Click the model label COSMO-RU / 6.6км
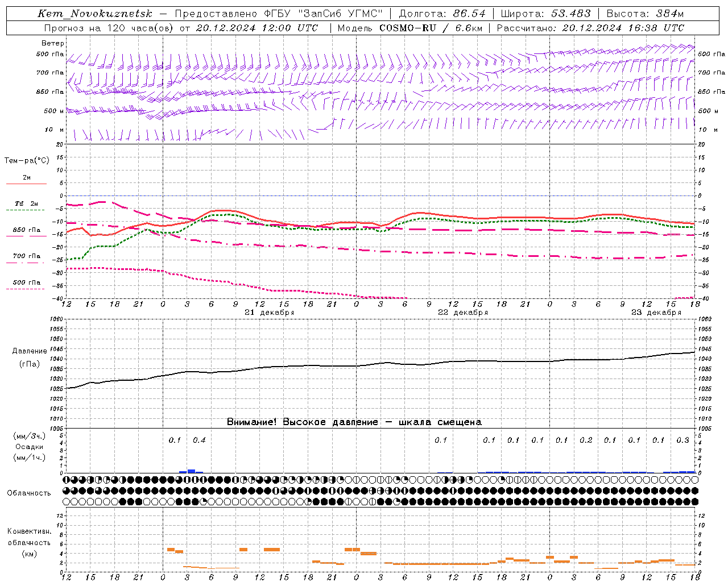728x582 pixels. [x=431, y=28]
